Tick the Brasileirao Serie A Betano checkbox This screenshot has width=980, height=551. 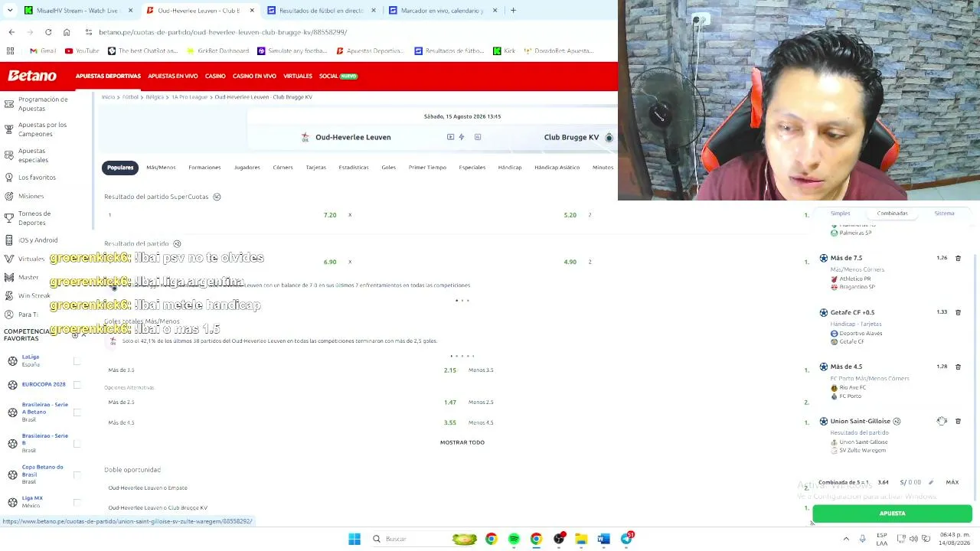pos(77,412)
